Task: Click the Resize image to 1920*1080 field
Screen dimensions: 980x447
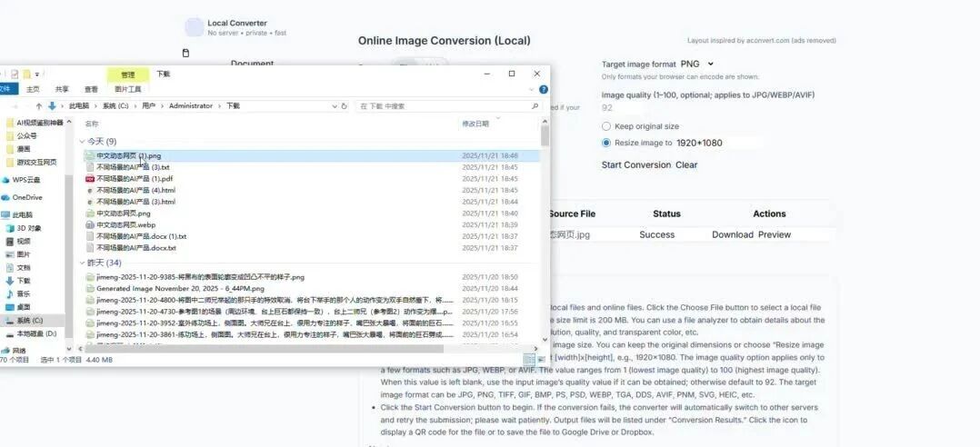Action: tap(719, 143)
